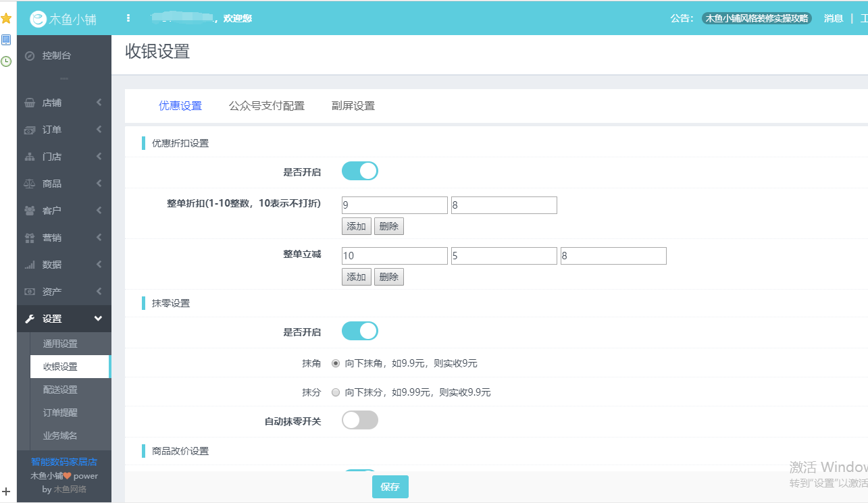Open the 木鱼小铺风格装修实操攻略 announcement

[757, 19]
